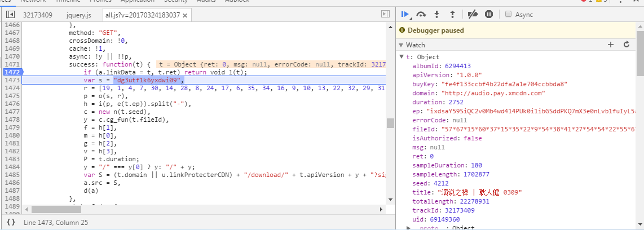Click the code line P = t.duration
The image size is (644, 230).
click(x=111, y=159)
